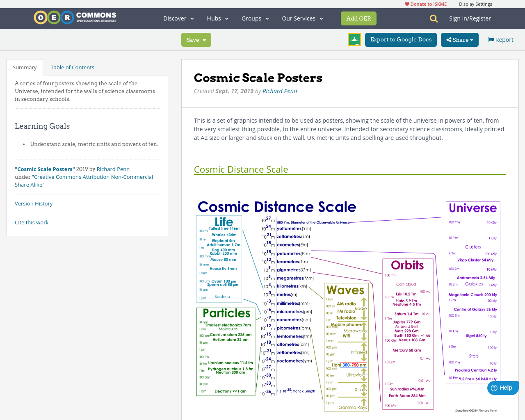
Task: Click the Donate to ISKME heart icon
Action: click(x=407, y=3)
